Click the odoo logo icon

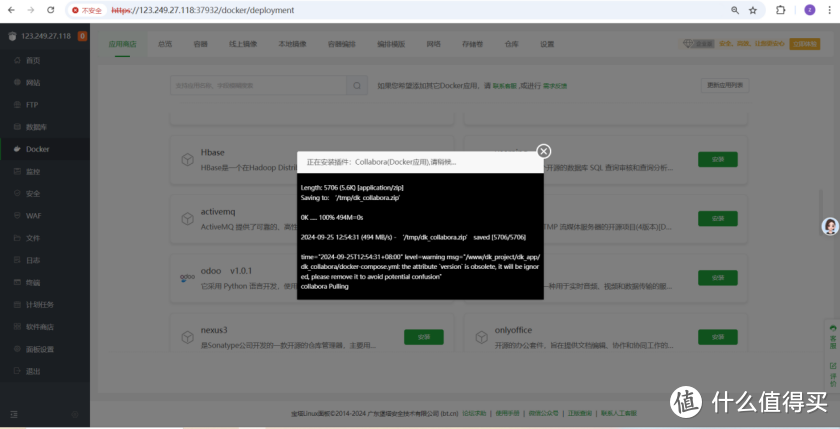187,277
